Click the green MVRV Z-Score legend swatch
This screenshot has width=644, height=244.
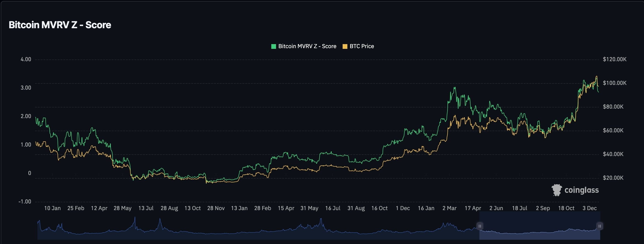[x=273, y=46]
